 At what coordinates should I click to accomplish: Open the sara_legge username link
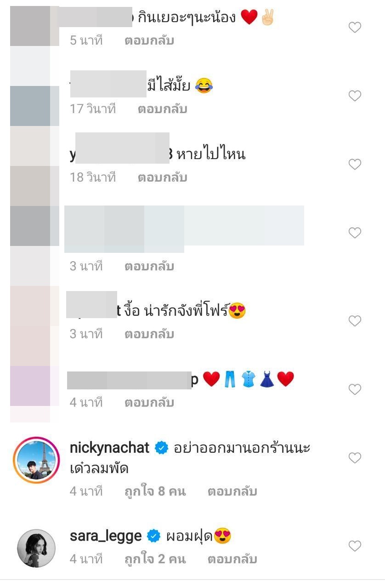tap(106, 536)
